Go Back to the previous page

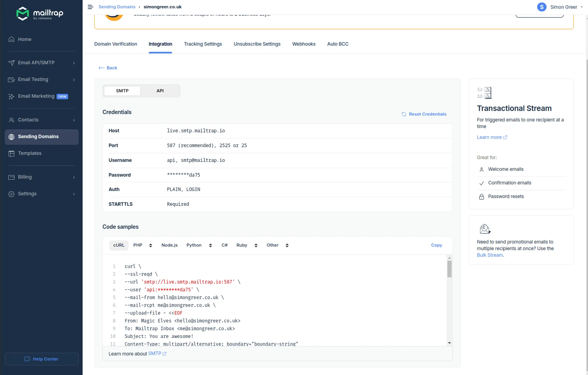(108, 68)
